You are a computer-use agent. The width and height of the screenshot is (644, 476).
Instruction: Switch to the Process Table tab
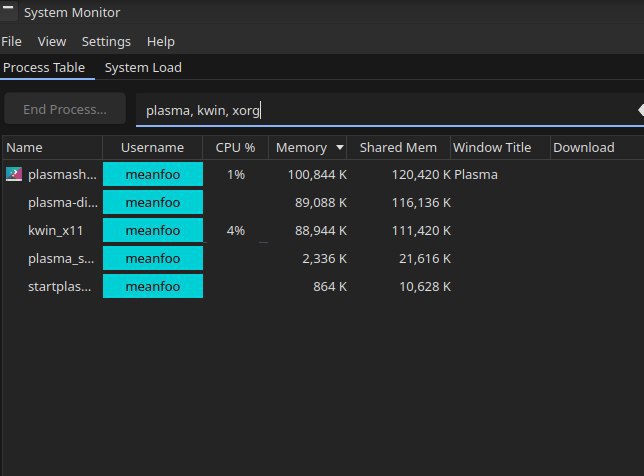click(x=44, y=67)
